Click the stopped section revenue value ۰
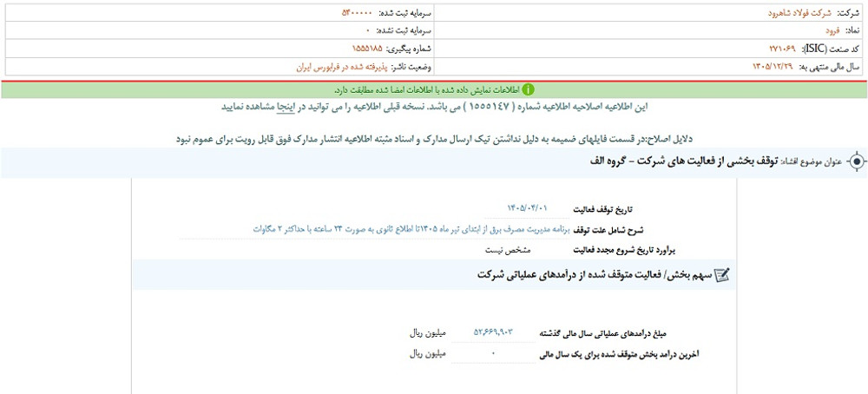Viewport: 868px width, 394px height. click(493, 353)
